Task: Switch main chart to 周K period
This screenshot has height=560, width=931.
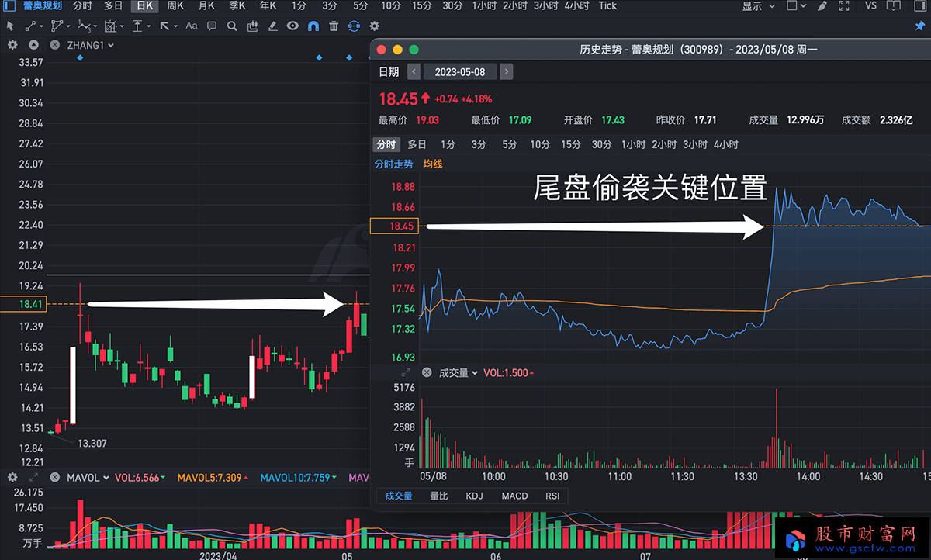Action: pos(175,5)
